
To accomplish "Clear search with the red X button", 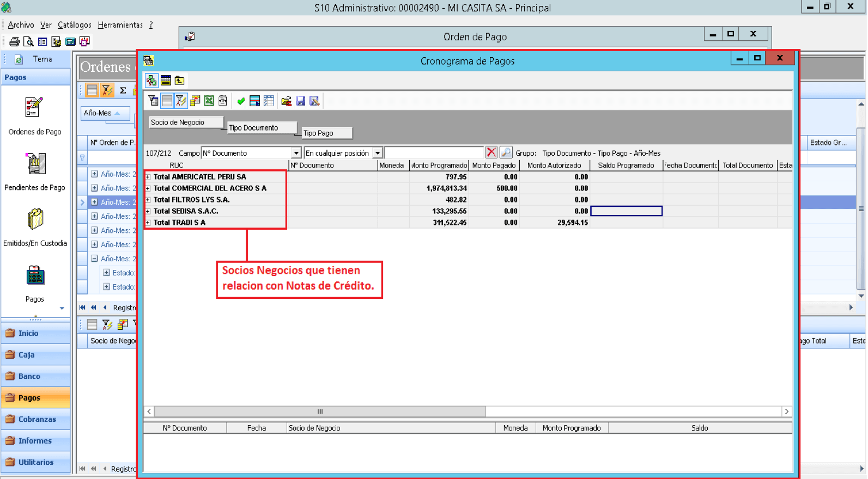I will point(491,152).
